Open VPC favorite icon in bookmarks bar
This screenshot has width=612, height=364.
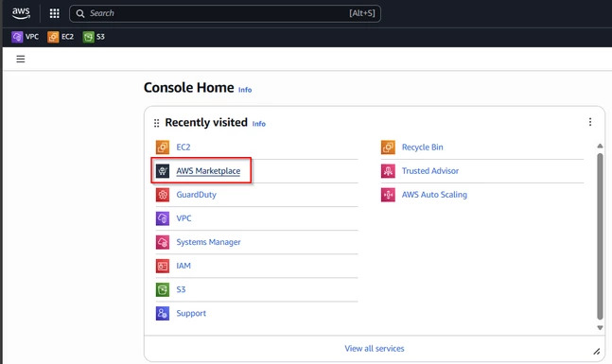pos(17,37)
